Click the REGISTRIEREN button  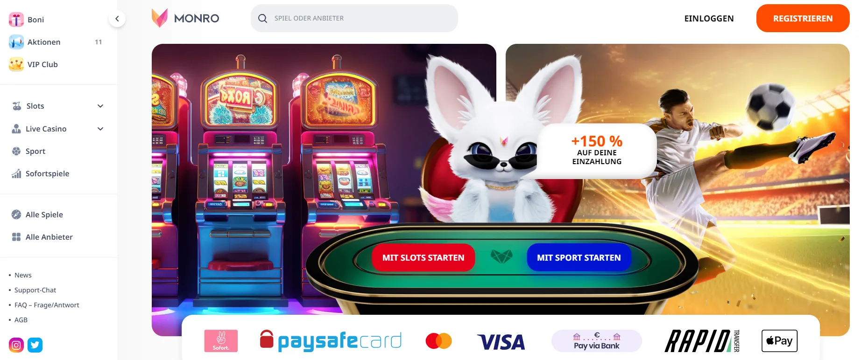[803, 18]
